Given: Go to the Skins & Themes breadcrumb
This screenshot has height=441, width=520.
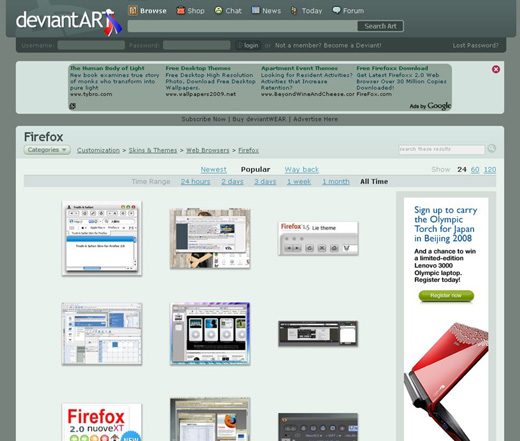Looking at the screenshot, I should 153,150.
